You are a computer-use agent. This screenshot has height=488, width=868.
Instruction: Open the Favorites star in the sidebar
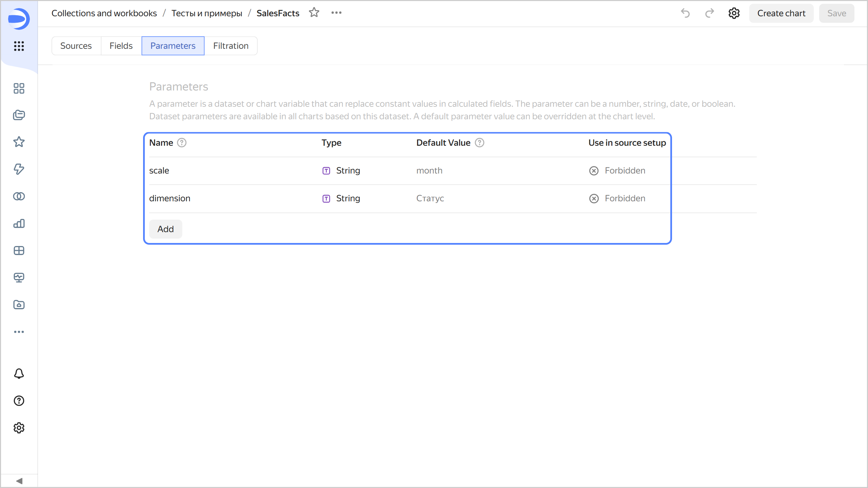19,142
